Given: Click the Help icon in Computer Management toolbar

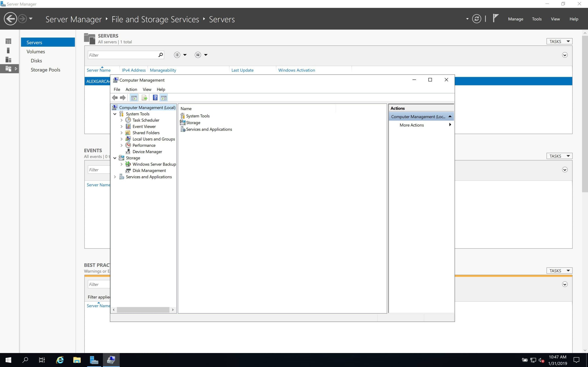Looking at the screenshot, I should pyautogui.click(x=155, y=98).
